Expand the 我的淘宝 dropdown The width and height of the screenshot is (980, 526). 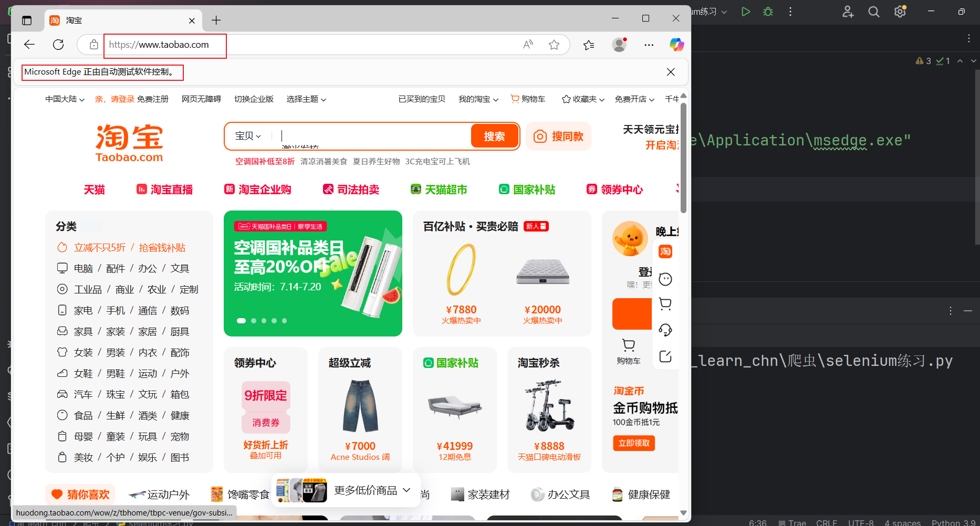point(478,99)
